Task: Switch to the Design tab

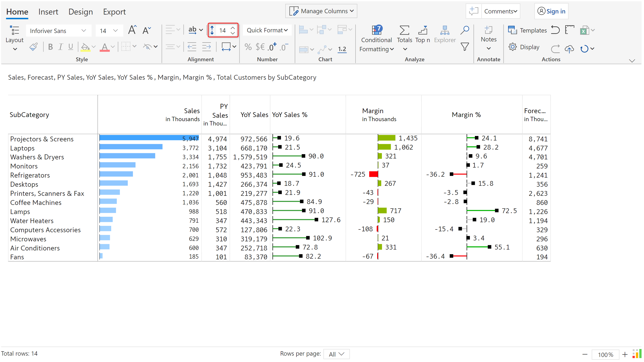Action: (x=80, y=12)
